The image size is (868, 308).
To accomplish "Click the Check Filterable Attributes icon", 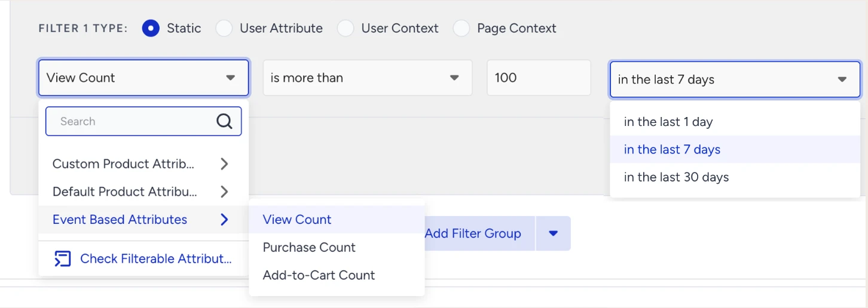I will coord(62,258).
